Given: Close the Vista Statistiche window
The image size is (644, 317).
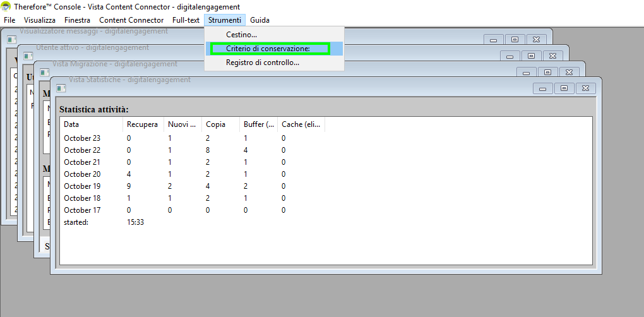Looking at the screenshot, I should coord(586,88).
